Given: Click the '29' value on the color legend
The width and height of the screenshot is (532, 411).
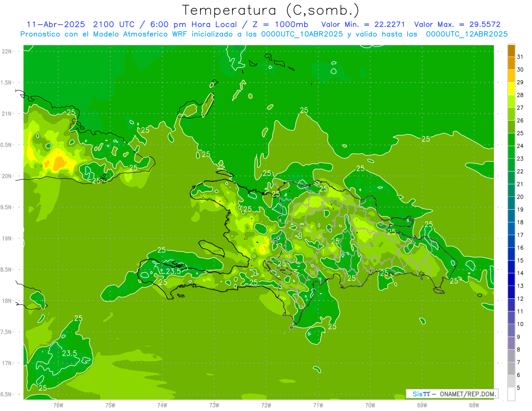Looking at the screenshot, I should pos(520,82).
